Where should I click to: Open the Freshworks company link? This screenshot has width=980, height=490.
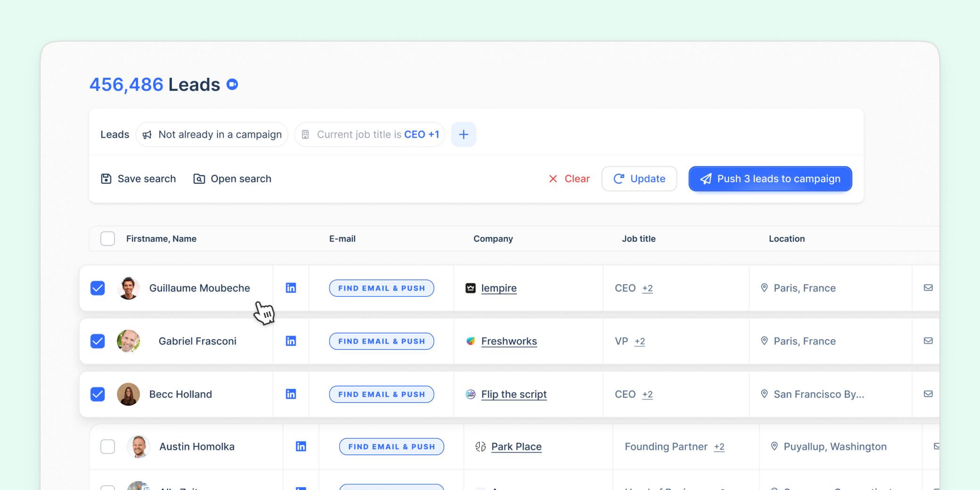point(509,341)
